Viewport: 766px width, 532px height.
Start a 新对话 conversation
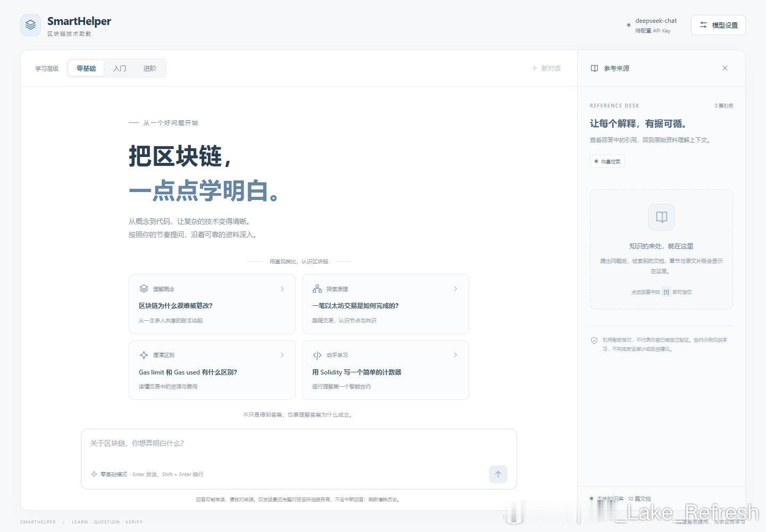(x=546, y=68)
